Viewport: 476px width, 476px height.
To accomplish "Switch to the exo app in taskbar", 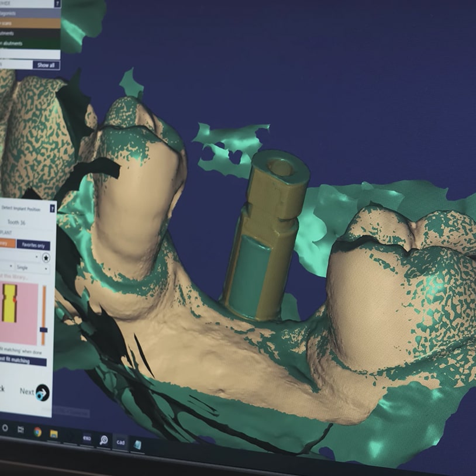I will click(86, 437).
